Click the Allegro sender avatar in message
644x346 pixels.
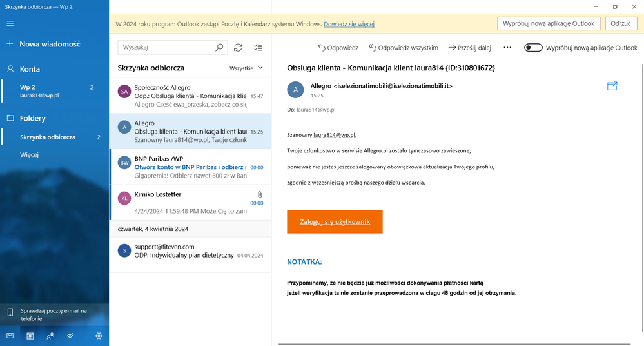pos(295,90)
